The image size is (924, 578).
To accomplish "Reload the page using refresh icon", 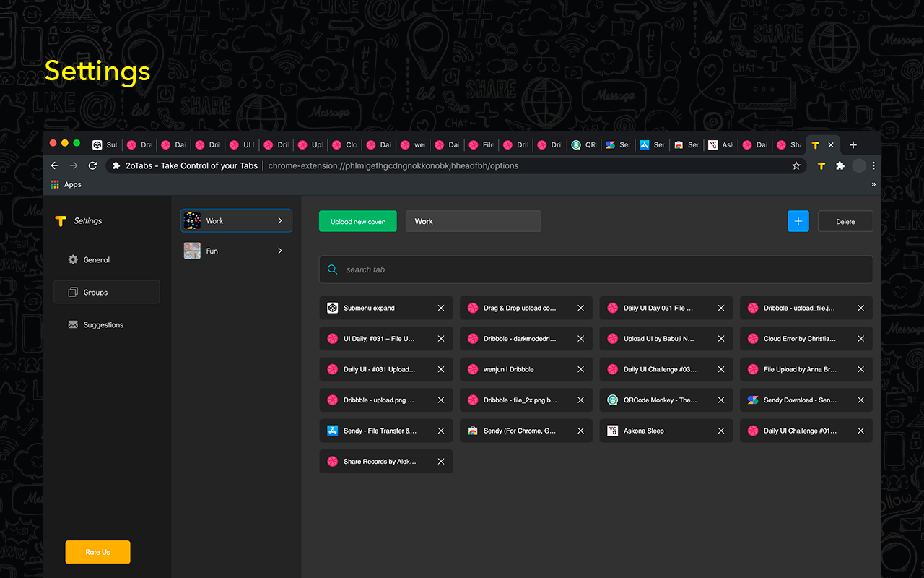I will (x=92, y=165).
